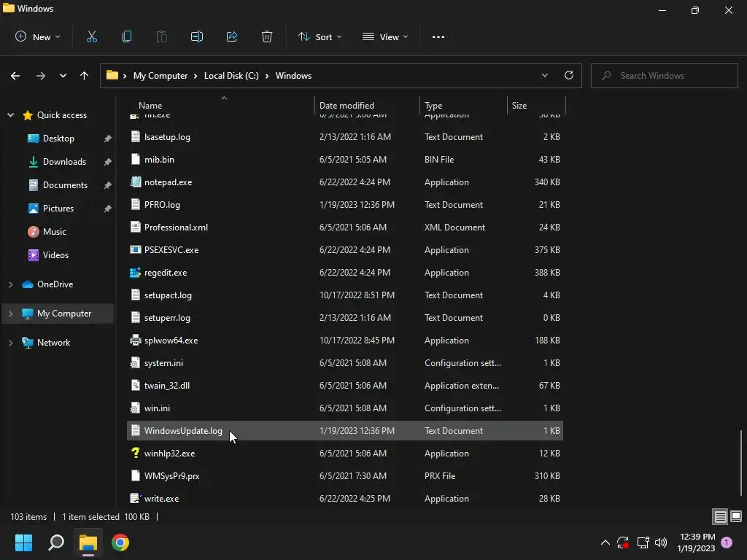Click Local Disk (C:) breadcrumb
This screenshot has width=747, height=560.
231,76
